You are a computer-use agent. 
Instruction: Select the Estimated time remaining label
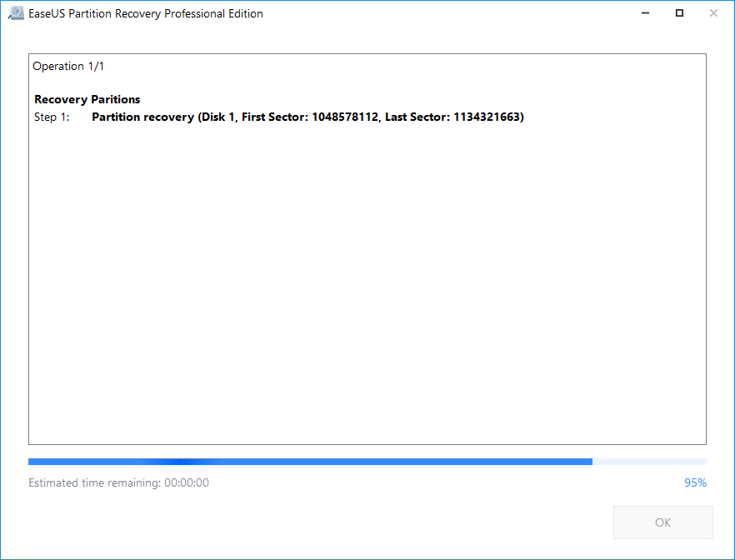click(118, 482)
